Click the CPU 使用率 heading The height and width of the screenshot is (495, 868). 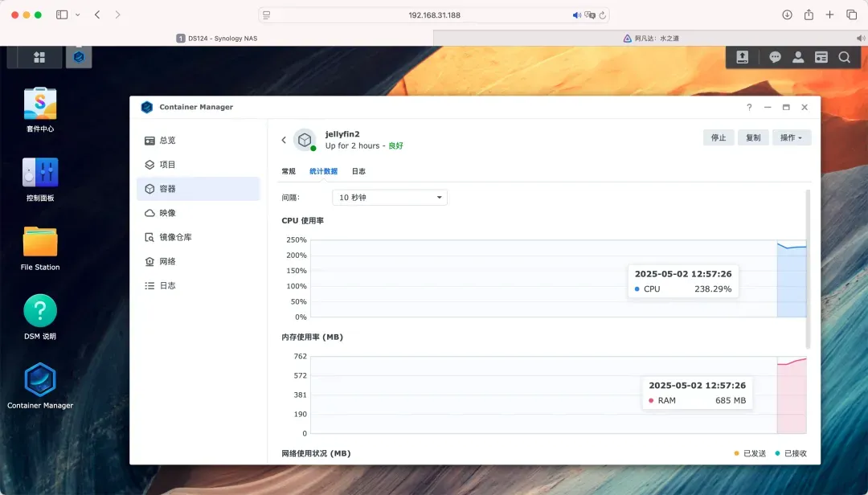[303, 220]
